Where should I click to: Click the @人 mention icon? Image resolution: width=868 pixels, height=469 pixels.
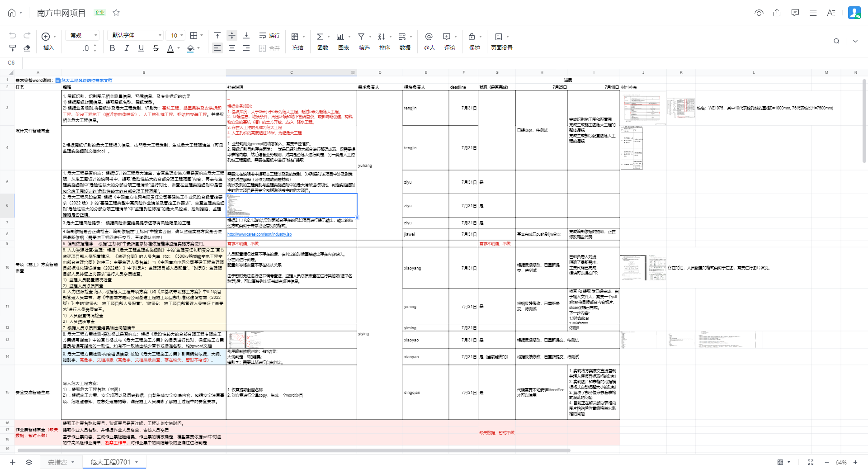429,36
